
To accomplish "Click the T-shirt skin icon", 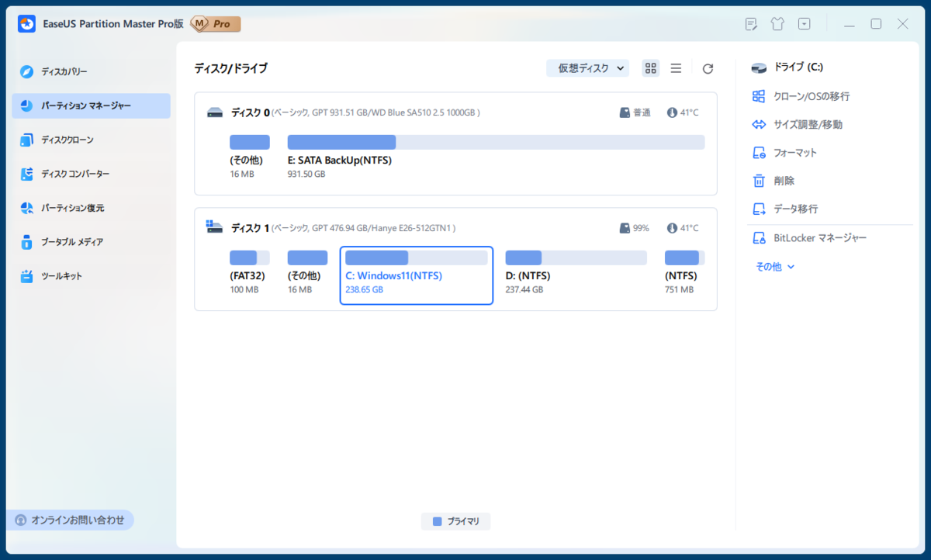I will [777, 24].
